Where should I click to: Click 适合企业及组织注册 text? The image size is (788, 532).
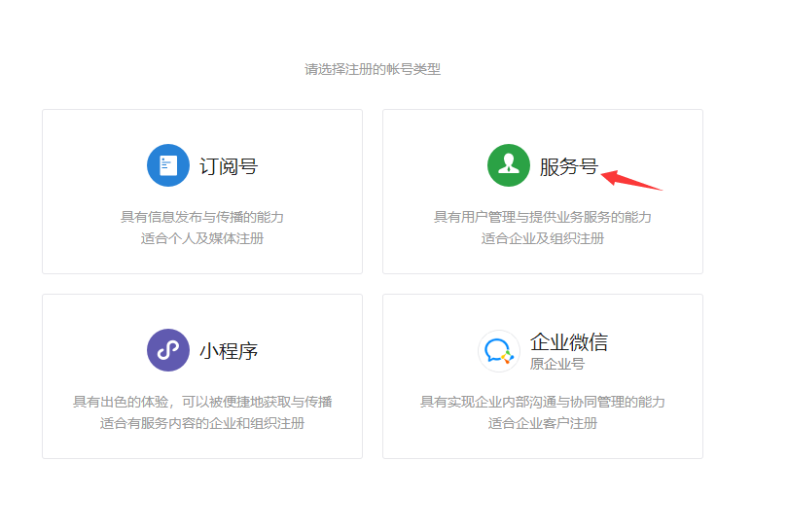click(543, 238)
